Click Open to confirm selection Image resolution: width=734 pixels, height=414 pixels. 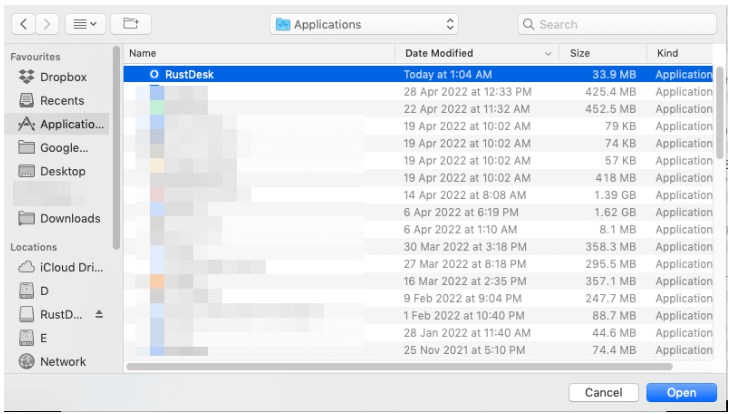coord(682,392)
